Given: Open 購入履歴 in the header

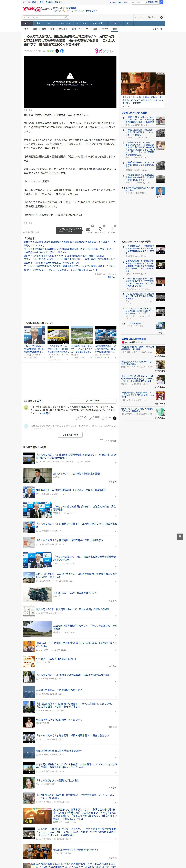Looking at the screenshot, I should pyautogui.click(x=152, y=18).
